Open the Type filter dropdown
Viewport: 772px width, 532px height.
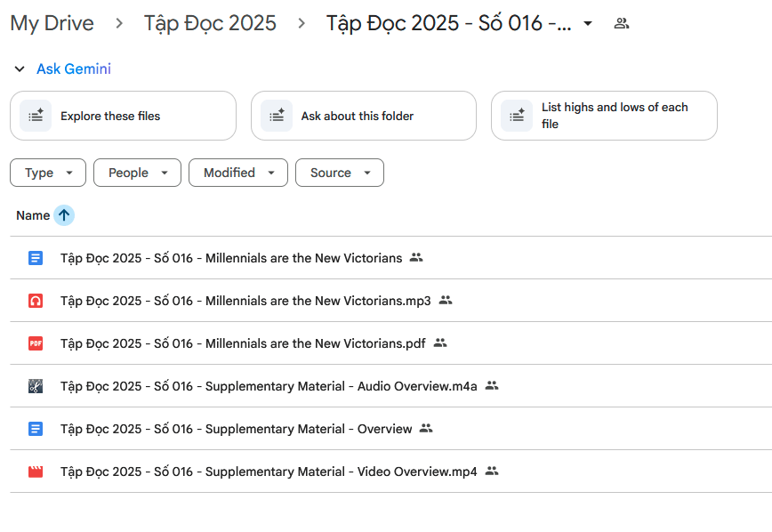pyautogui.click(x=48, y=173)
